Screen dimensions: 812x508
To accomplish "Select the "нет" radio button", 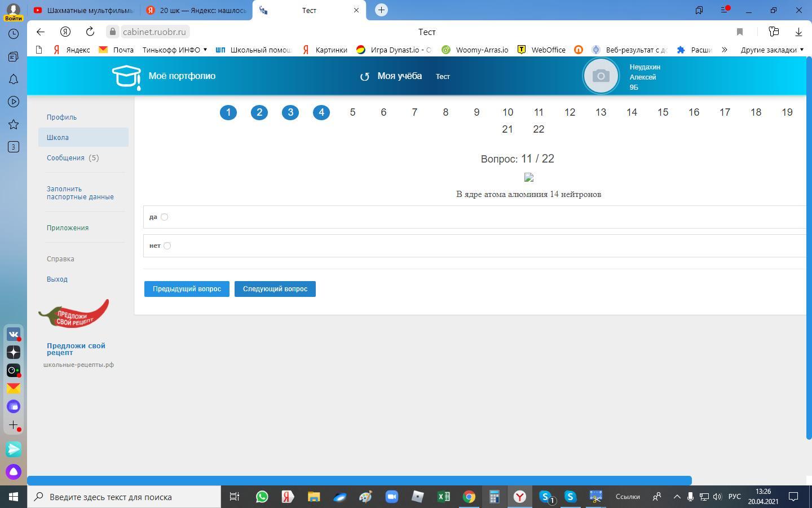I will pyautogui.click(x=167, y=246).
